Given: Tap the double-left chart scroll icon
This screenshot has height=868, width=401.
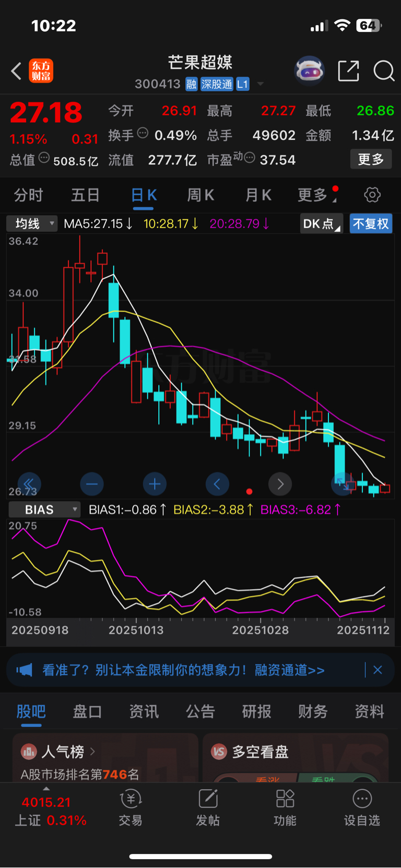Looking at the screenshot, I should click(x=29, y=484).
